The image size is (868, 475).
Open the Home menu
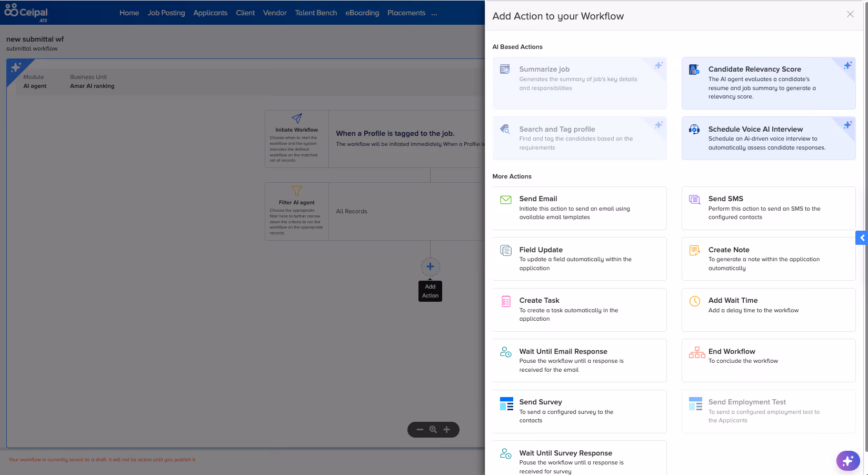pos(129,13)
